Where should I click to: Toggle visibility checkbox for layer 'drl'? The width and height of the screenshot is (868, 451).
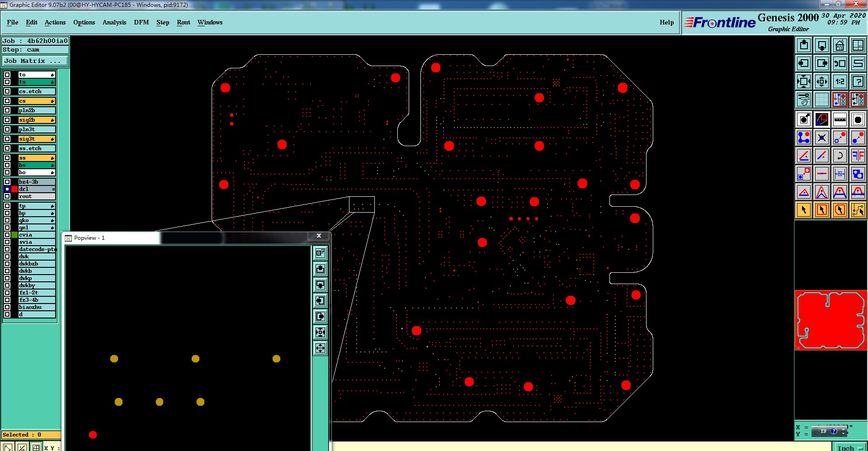point(7,189)
